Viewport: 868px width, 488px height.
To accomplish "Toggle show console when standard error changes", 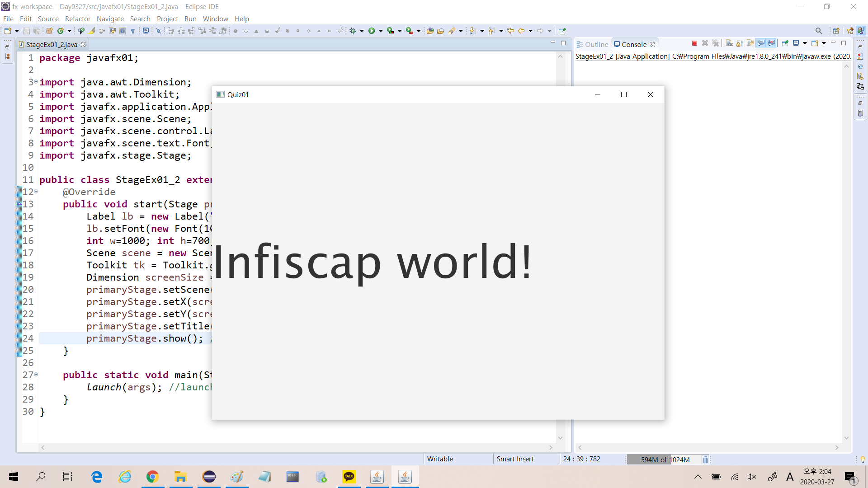I will click(x=772, y=43).
